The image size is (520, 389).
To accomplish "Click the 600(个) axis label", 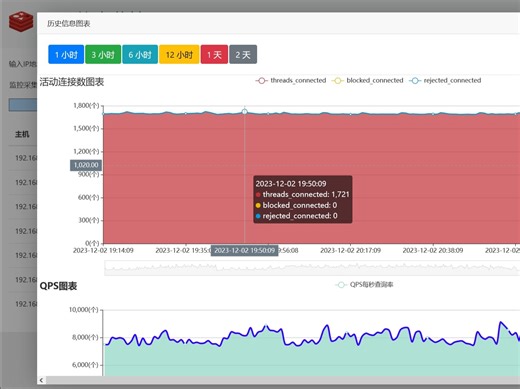I will tap(89, 197).
